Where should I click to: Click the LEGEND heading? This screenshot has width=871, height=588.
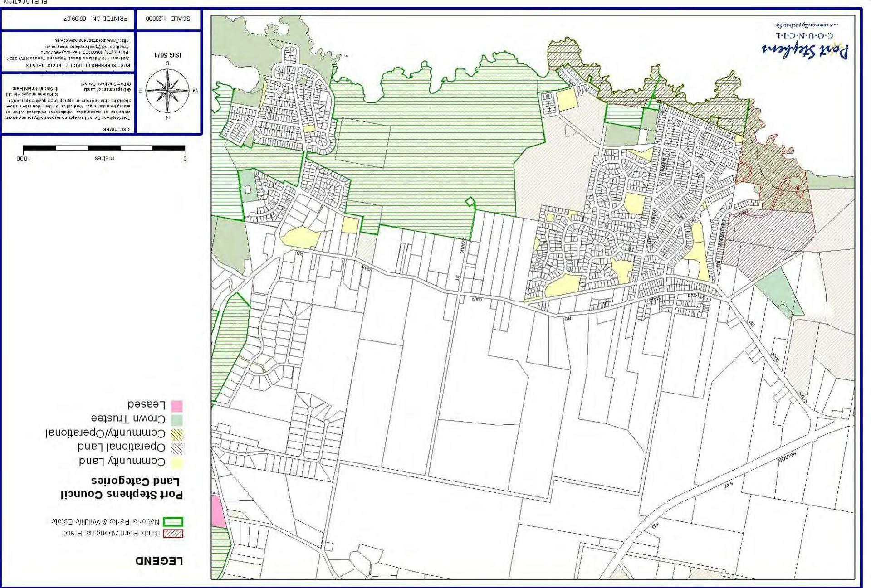159,561
